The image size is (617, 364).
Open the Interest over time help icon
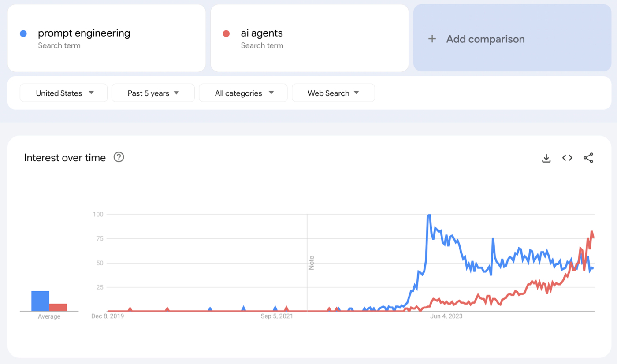[119, 157]
